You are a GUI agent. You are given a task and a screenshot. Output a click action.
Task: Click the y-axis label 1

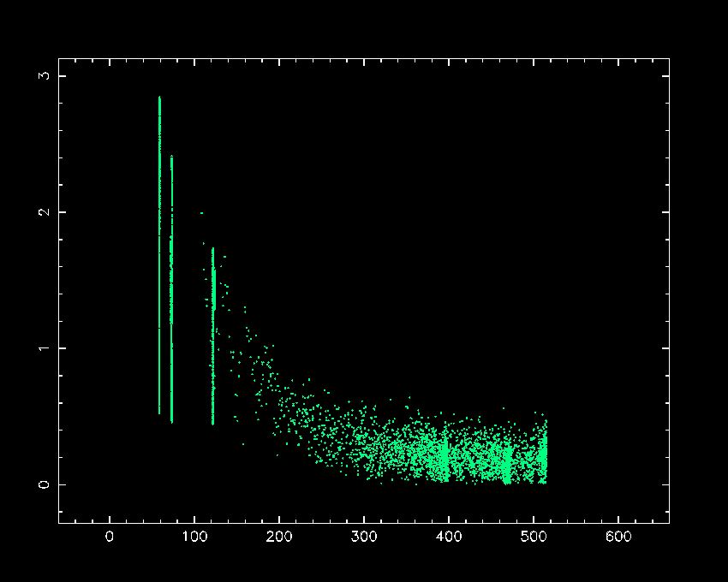pyautogui.click(x=44, y=348)
